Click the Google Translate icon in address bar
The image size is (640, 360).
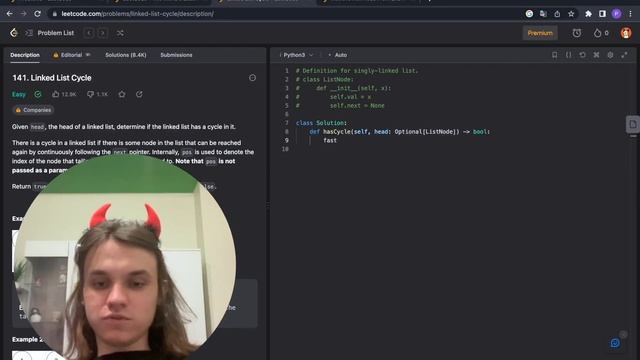(543, 14)
